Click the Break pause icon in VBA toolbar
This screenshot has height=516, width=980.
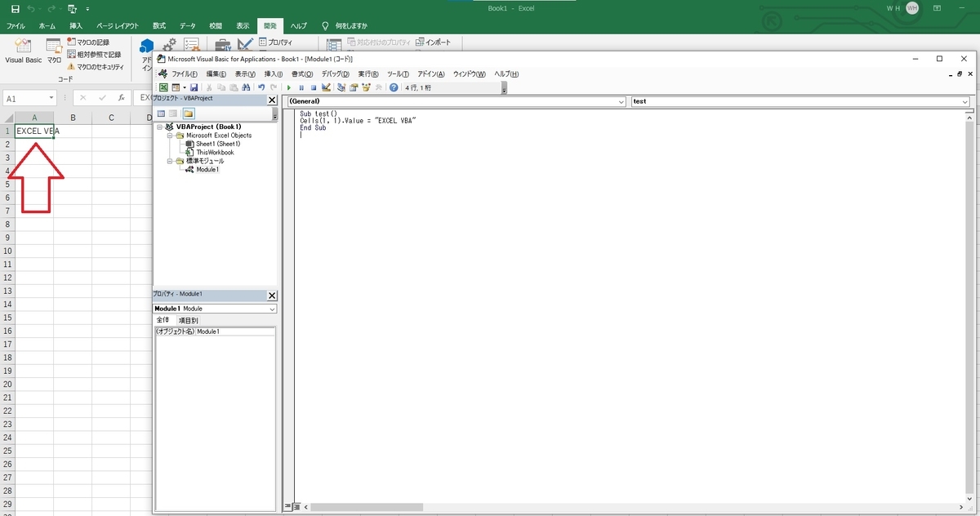click(301, 87)
